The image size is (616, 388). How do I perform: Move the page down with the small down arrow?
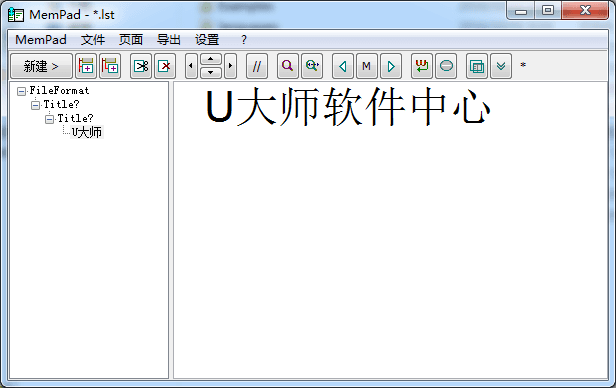pyautogui.click(x=211, y=73)
